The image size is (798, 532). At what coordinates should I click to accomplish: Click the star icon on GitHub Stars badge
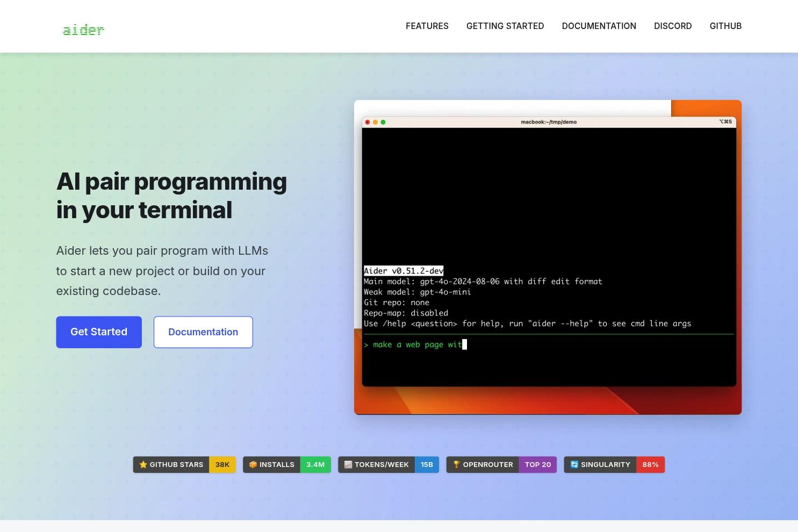(x=143, y=465)
